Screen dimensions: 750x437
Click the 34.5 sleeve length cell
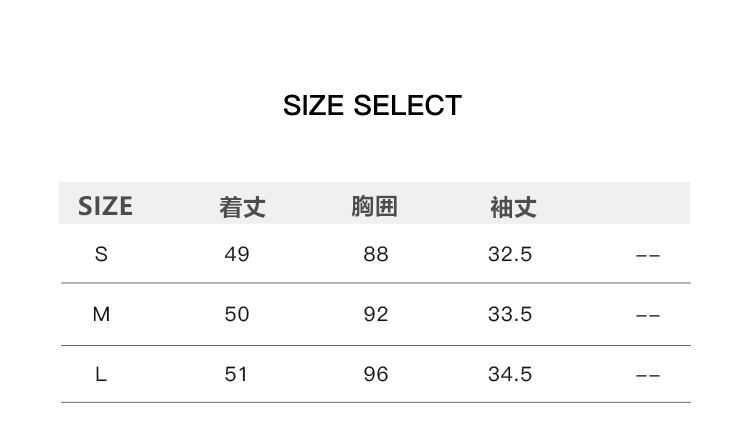click(x=510, y=375)
